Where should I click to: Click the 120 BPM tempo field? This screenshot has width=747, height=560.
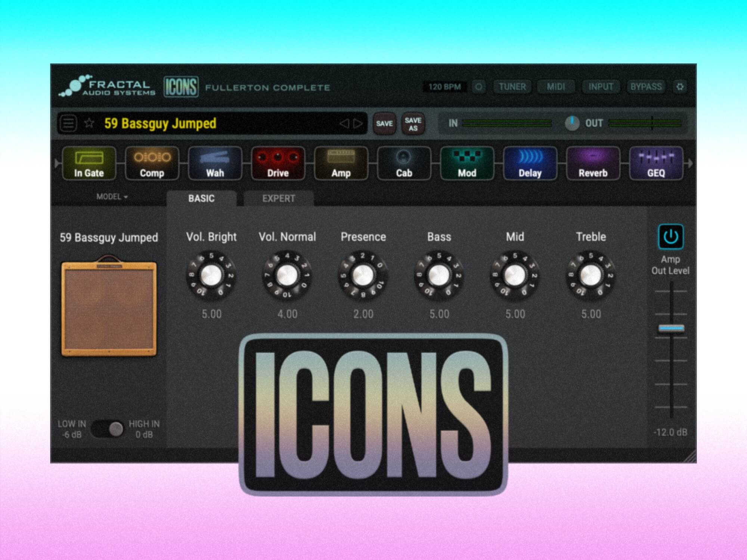[x=444, y=87]
